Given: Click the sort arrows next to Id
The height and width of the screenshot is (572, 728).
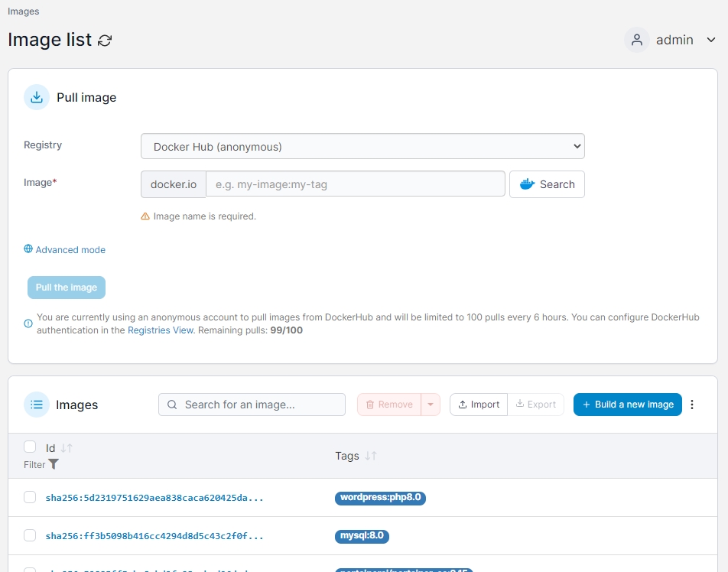Looking at the screenshot, I should (x=67, y=448).
